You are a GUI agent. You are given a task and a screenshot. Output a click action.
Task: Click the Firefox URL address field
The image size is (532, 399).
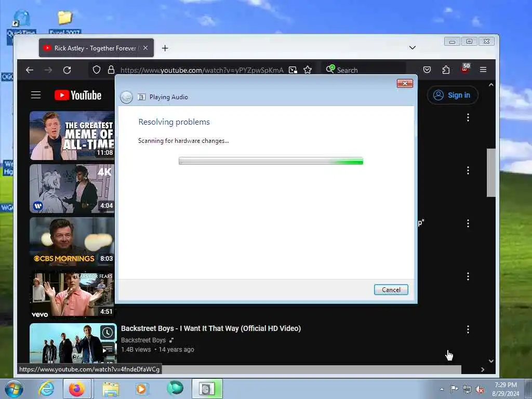point(202,70)
